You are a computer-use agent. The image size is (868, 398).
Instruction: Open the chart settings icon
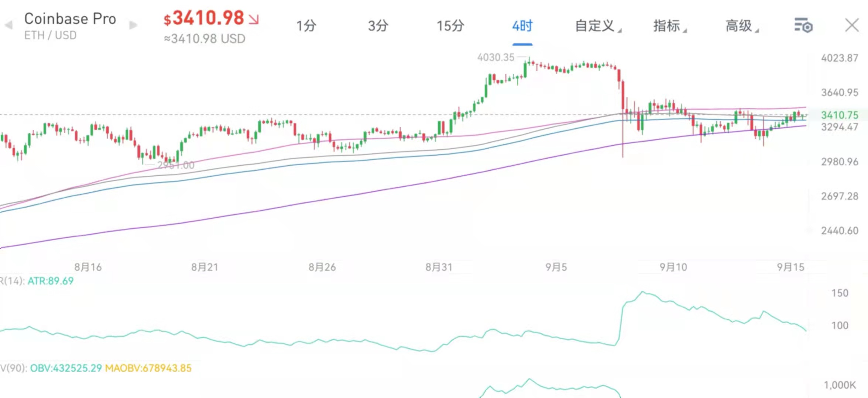[x=803, y=25]
